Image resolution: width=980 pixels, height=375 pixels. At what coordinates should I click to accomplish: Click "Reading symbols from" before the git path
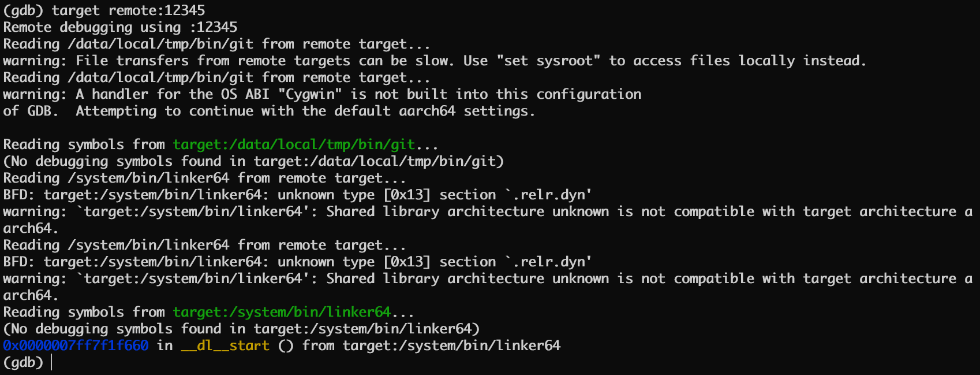click(84, 144)
